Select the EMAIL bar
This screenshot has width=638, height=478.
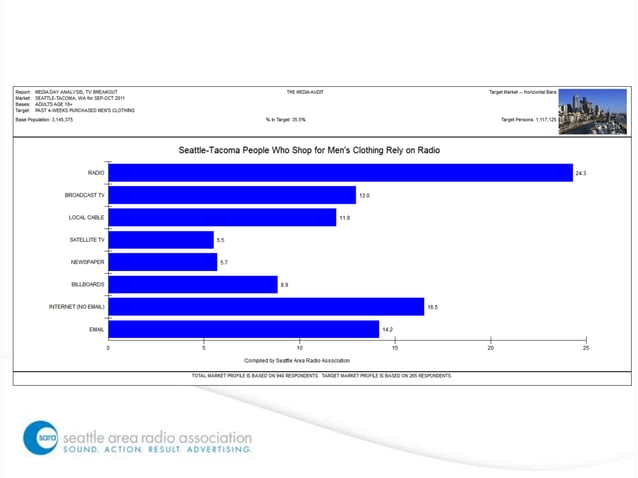pyautogui.click(x=244, y=329)
